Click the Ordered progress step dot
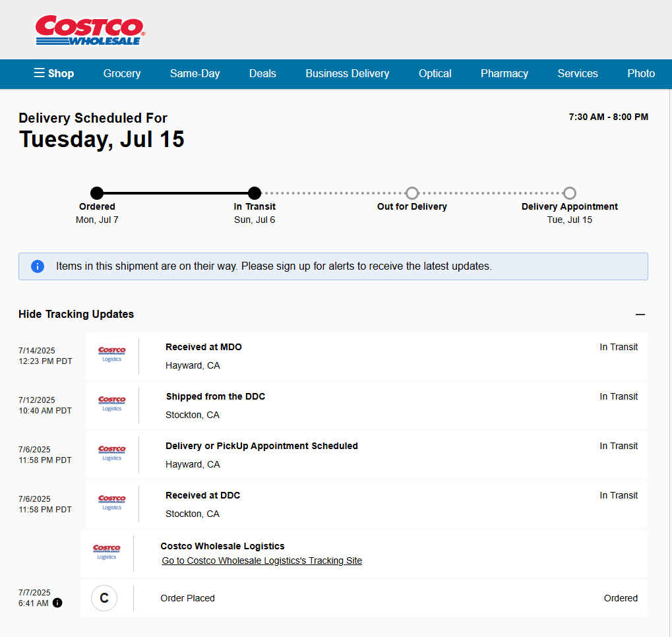 [x=97, y=193]
